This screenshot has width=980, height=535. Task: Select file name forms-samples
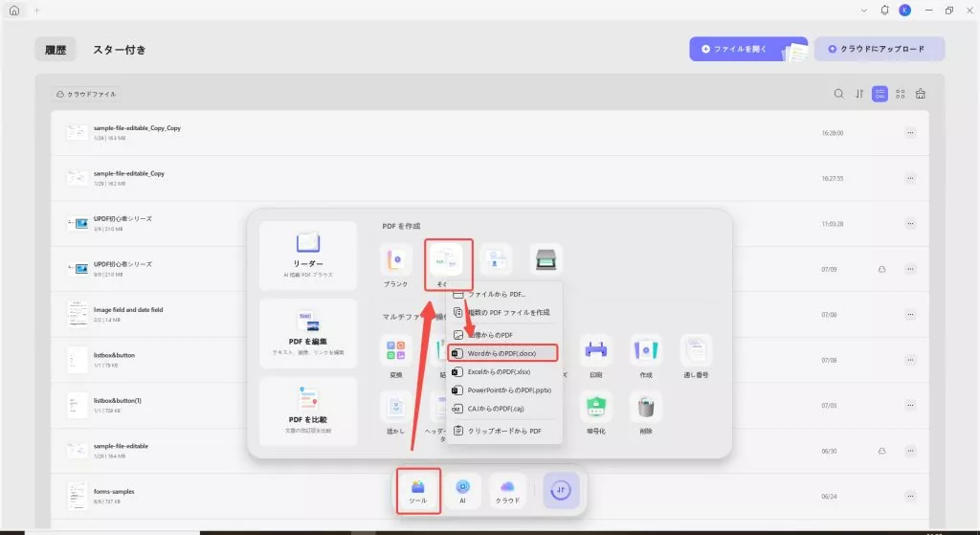(x=114, y=492)
